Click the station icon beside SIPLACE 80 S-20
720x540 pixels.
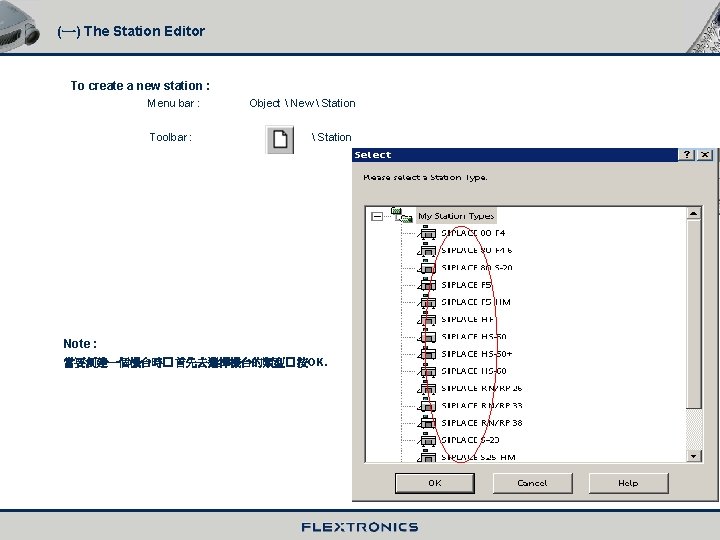tap(427, 267)
